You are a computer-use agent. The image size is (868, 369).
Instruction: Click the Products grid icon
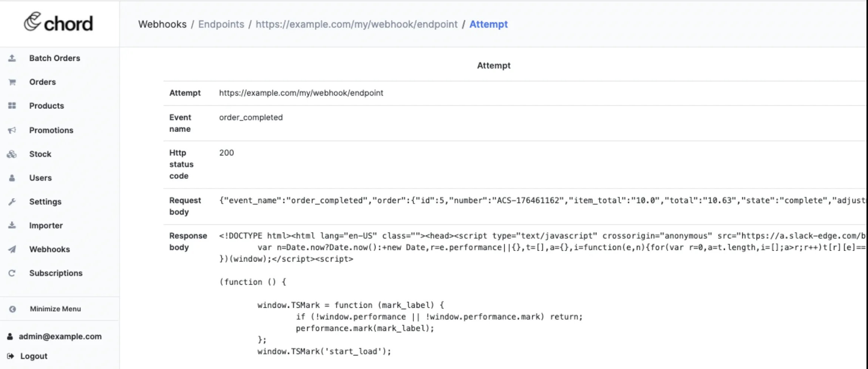(x=12, y=106)
